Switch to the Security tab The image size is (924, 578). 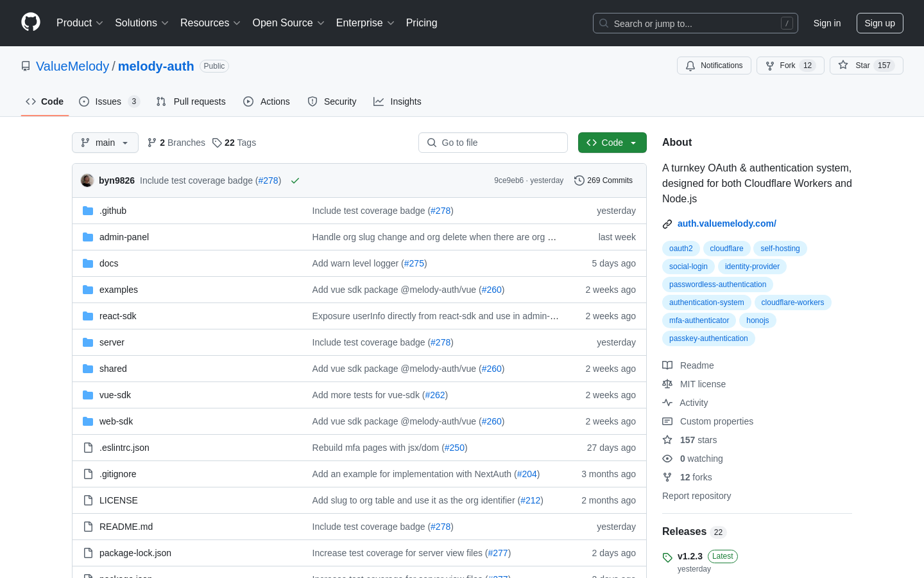click(332, 101)
